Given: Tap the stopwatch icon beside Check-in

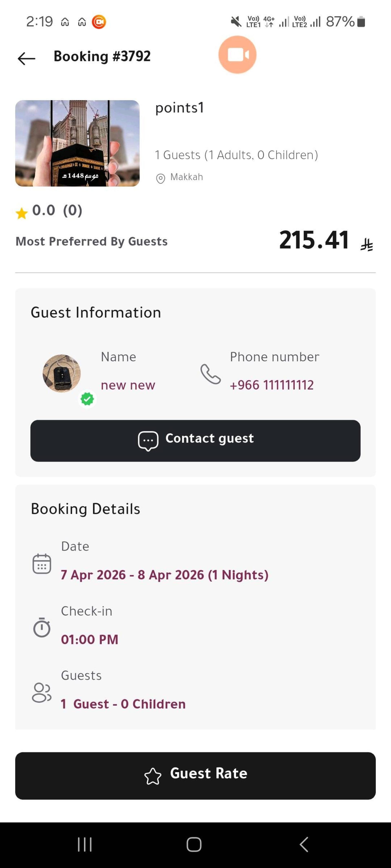Looking at the screenshot, I should click(42, 627).
